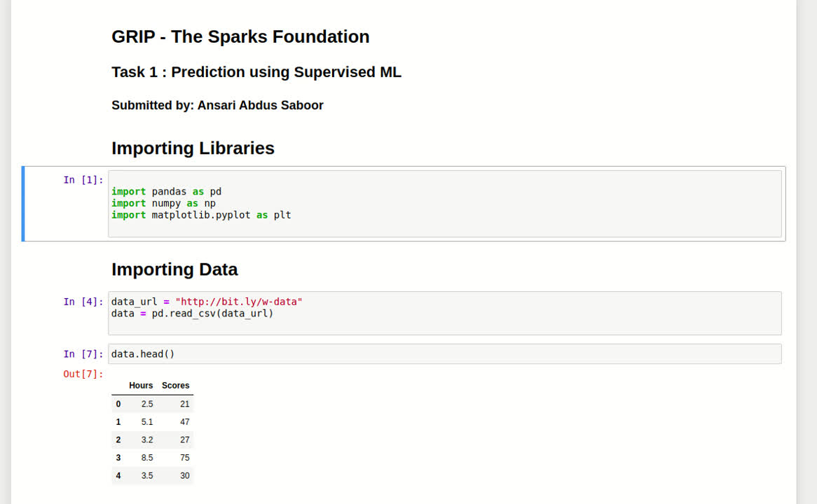Click the 'GRIP - The Sparks Foundation' heading
The width and height of the screenshot is (817, 504).
(x=240, y=37)
